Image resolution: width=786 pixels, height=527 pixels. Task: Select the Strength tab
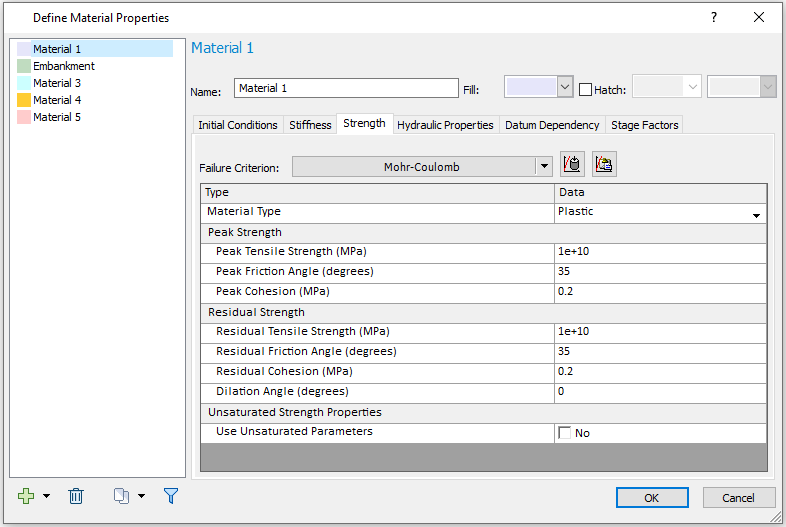(x=364, y=123)
